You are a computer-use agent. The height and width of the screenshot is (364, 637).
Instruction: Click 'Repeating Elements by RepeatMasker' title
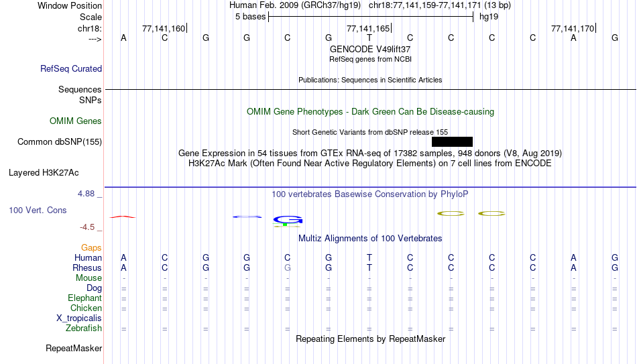[x=370, y=339]
